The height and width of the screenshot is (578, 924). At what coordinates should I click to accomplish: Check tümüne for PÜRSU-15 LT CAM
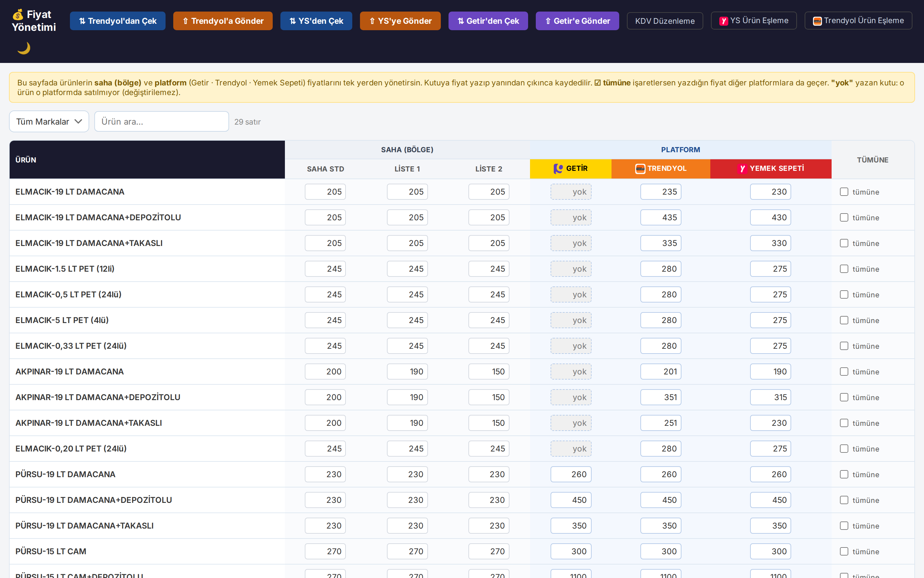tap(844, 551)
